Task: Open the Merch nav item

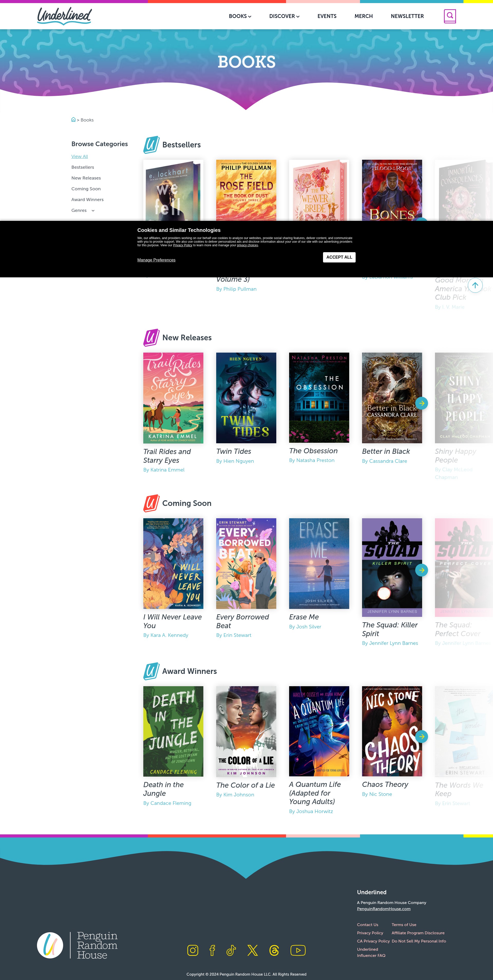Action: click(364, 16)
